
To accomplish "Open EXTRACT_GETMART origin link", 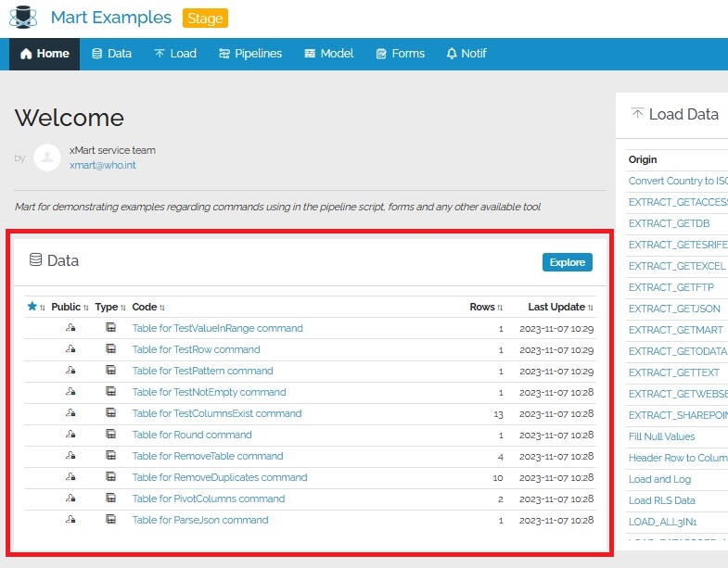I will tap(675, 331).
